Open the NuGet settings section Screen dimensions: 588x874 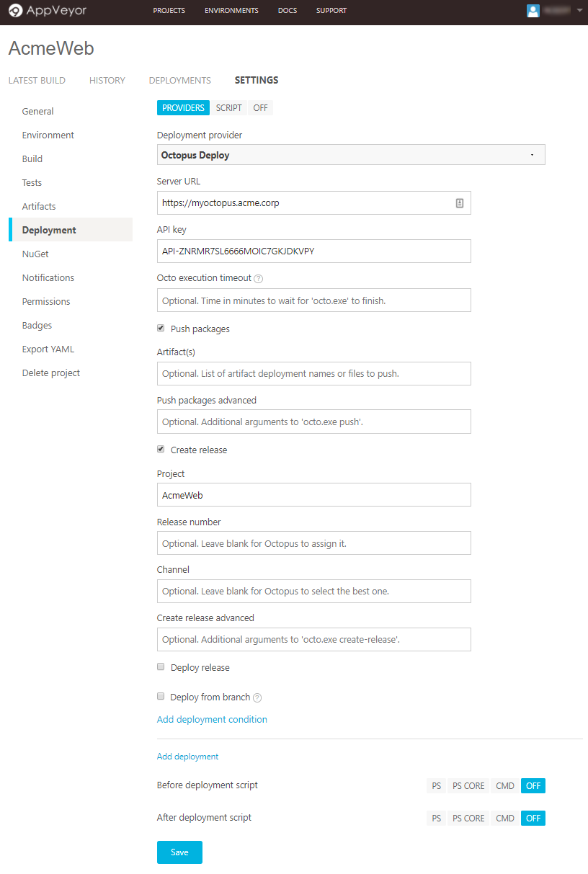coord(35,254)
